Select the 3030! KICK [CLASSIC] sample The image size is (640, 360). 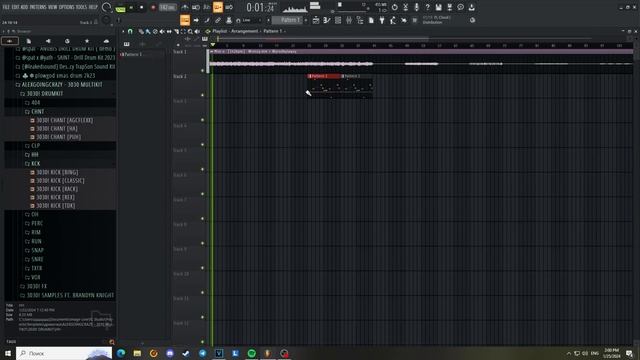pos(60,180)
